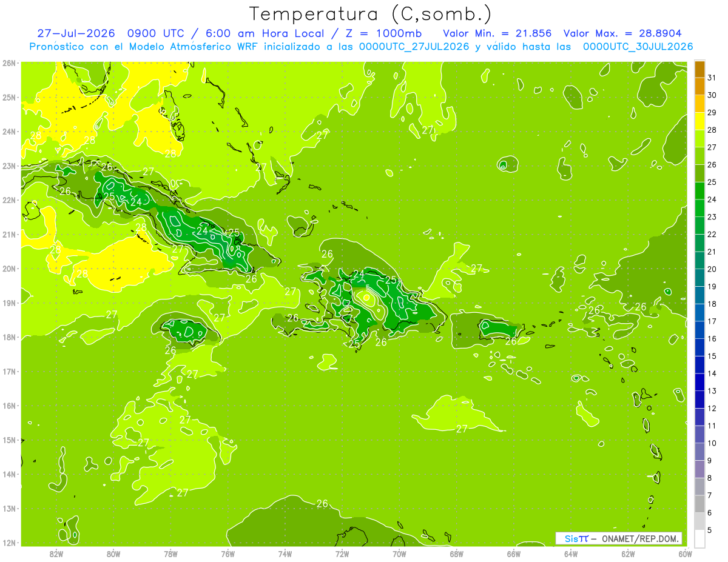Select the "68W" longitude label
728x562 pixels.
(x=457, y=554)
